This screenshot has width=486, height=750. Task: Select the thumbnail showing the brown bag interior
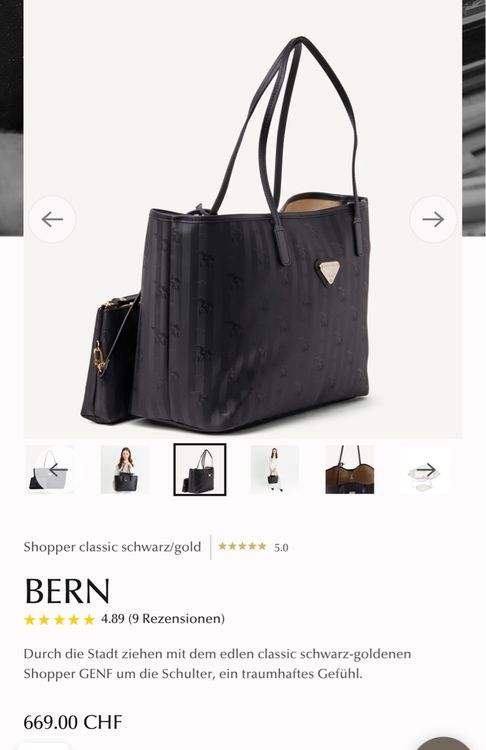pyautogui.click(x=350, y=469)
